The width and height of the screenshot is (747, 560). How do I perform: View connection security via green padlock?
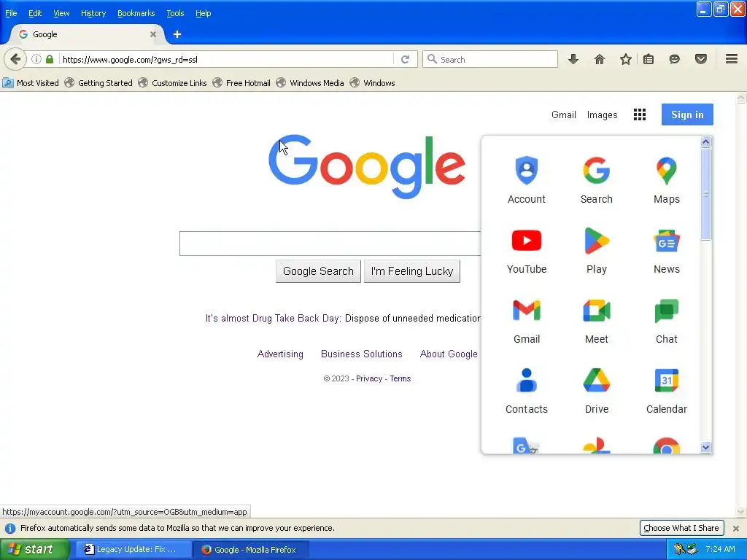pyautogui.click(x=50, y=59)
